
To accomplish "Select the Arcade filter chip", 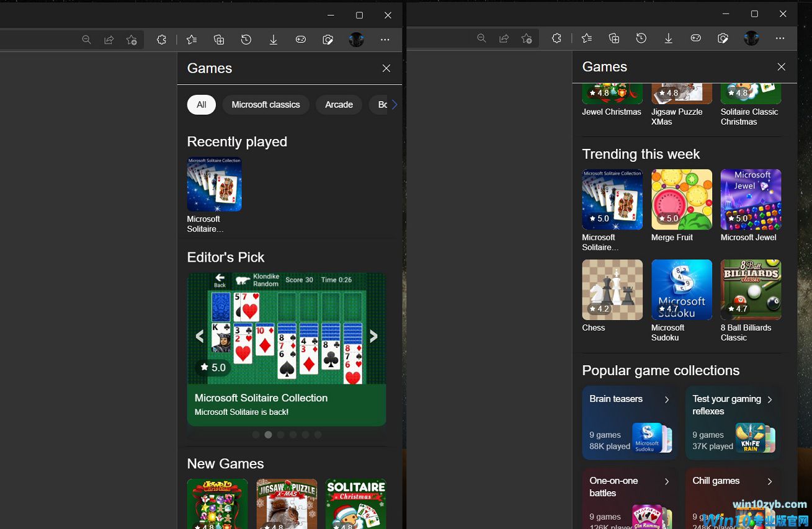I will pyautogui.click(x=339, y=105).
